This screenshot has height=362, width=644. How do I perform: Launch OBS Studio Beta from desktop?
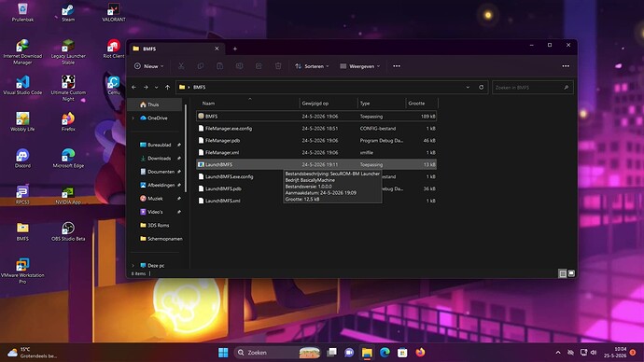(x=68, y=231)
